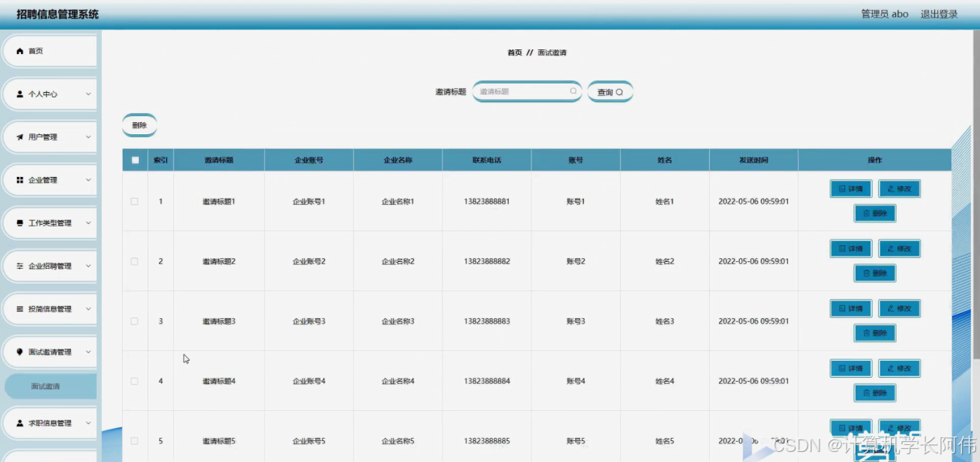The image size is (980, 462).
Task: Click 删除 for 邀请标题4 row
Action: coord(875,393)
